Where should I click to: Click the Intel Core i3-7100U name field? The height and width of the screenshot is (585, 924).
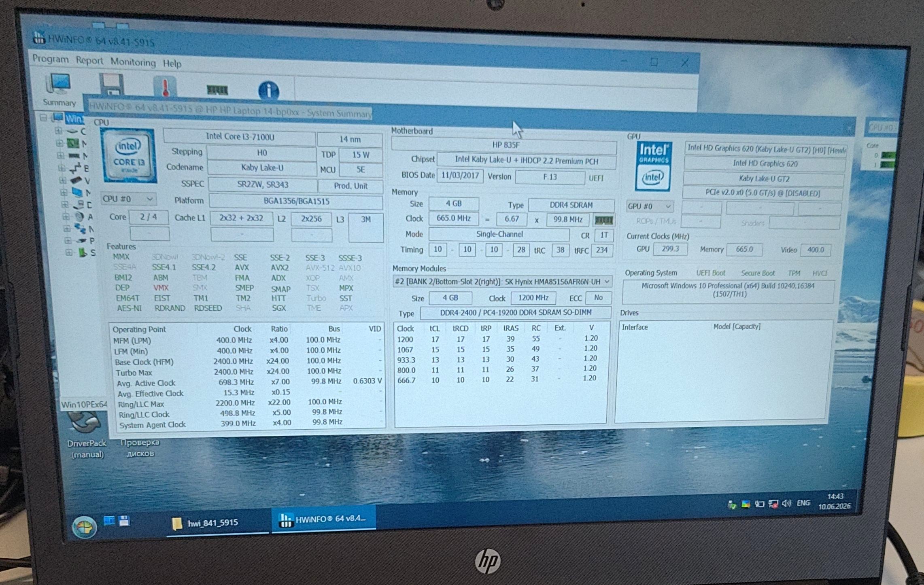pyautogui.click(x=240, y=137)
